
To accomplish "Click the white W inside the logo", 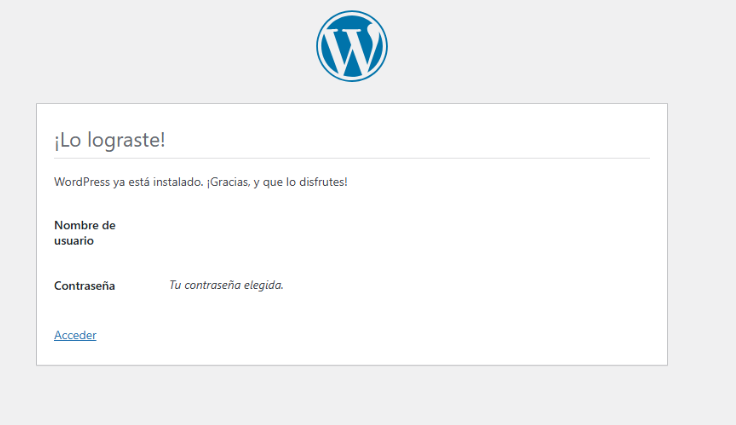I will coord(352,47).
